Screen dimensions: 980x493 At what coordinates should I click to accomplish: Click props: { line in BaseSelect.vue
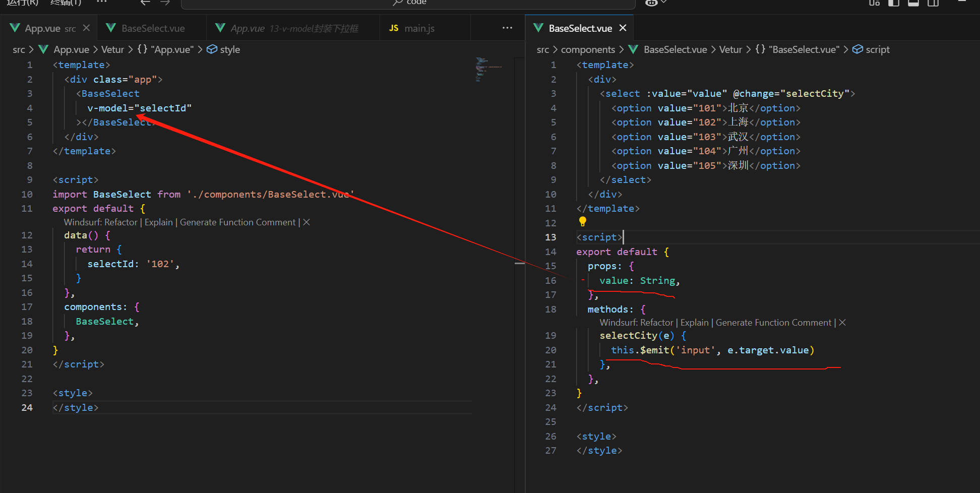coord(611,266)
